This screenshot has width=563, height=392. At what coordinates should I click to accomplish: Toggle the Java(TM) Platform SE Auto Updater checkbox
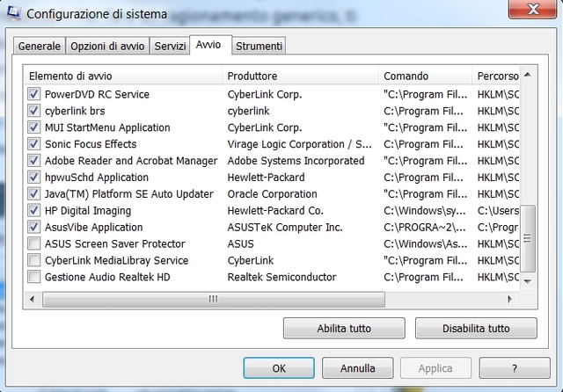[34, 194]
